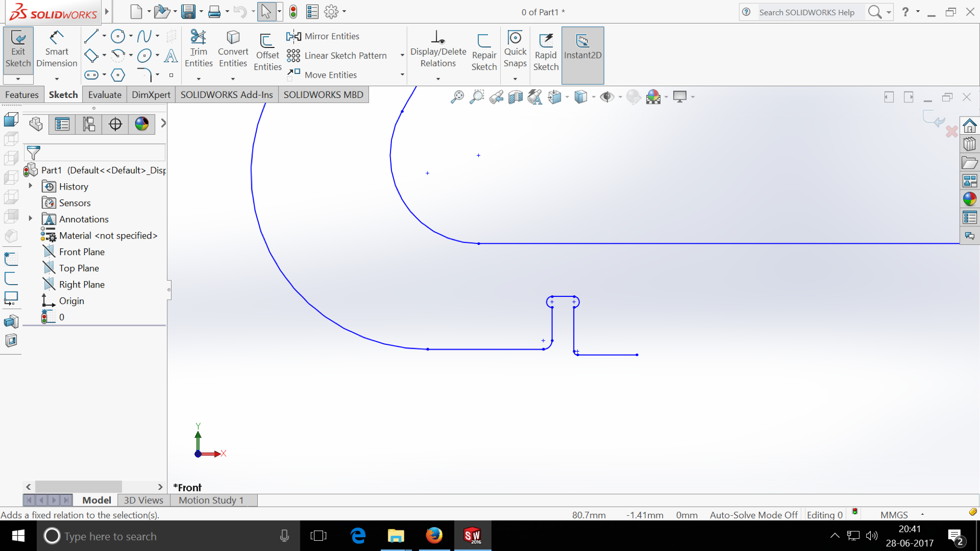Screen dimensions: 980x551
Task: Switch to the Features tab
Action: click(22, 95)
